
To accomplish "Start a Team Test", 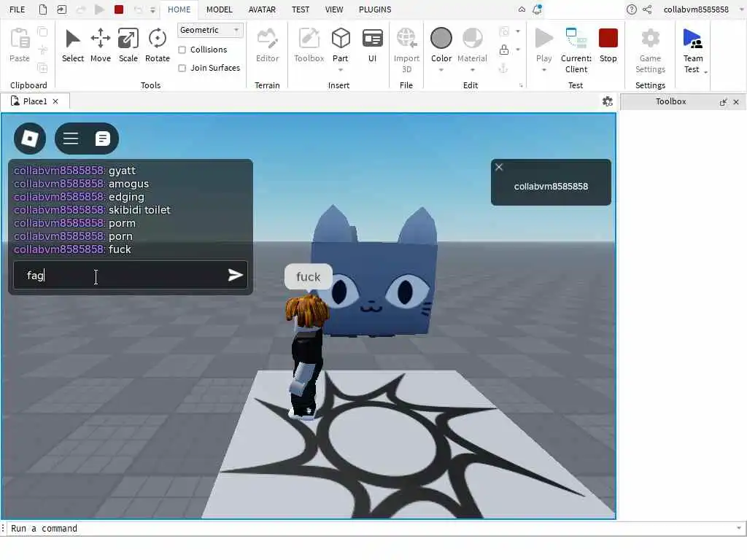I will [693, 50].
